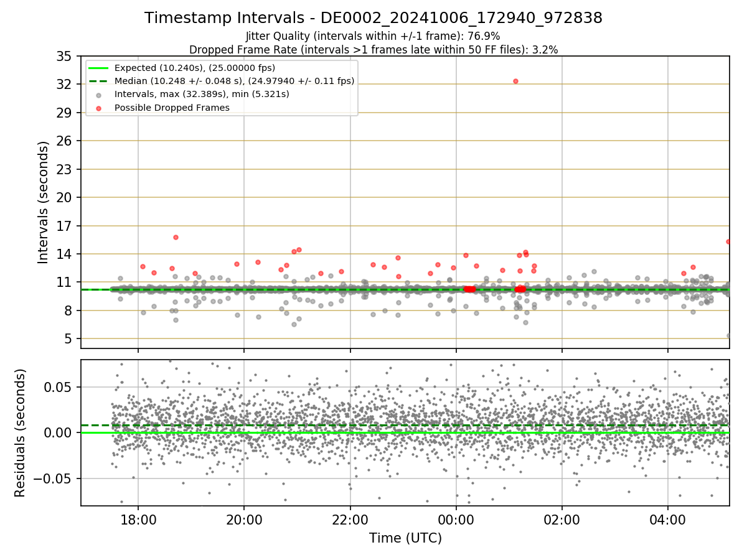Select the 'Dropped Frame Rate' 3.2% subtitle line
Screen dimensions: 747x560
tap(374, 49)
